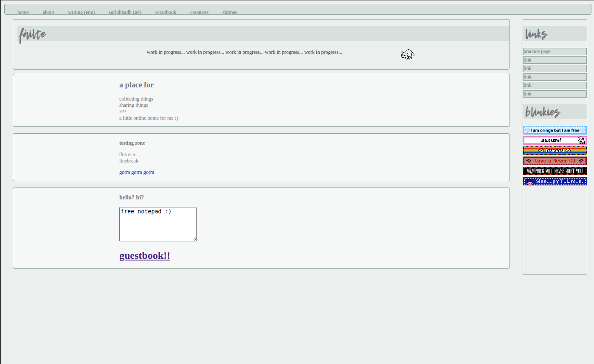This screenshot has height=364, width=594.
Task: Click the red 'love u 4ever' blinkie
Action: [555, 161]
